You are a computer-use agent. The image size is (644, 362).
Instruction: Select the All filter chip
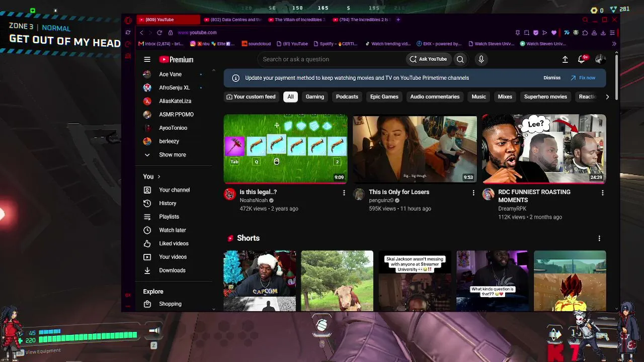(290, 97)
